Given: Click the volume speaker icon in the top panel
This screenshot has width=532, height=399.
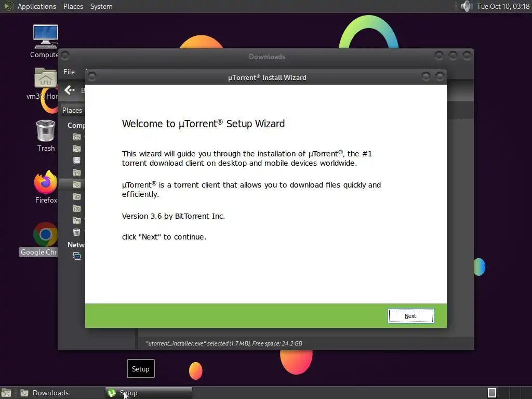Looking at the screenshot, I should click(467, 6).
